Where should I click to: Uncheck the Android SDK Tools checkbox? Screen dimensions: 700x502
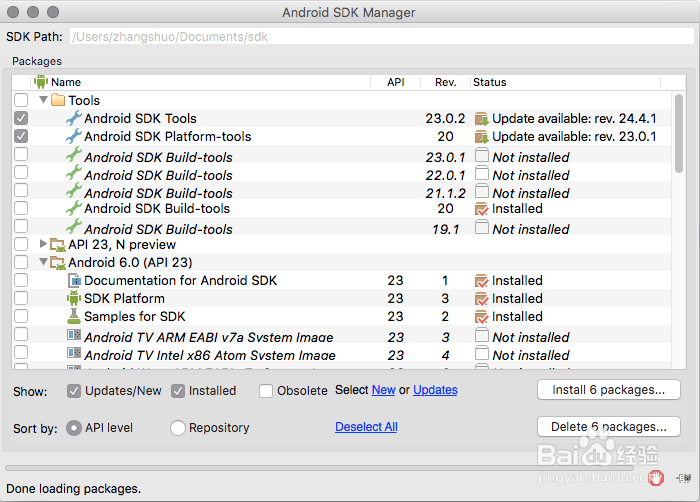pos(21,118)
